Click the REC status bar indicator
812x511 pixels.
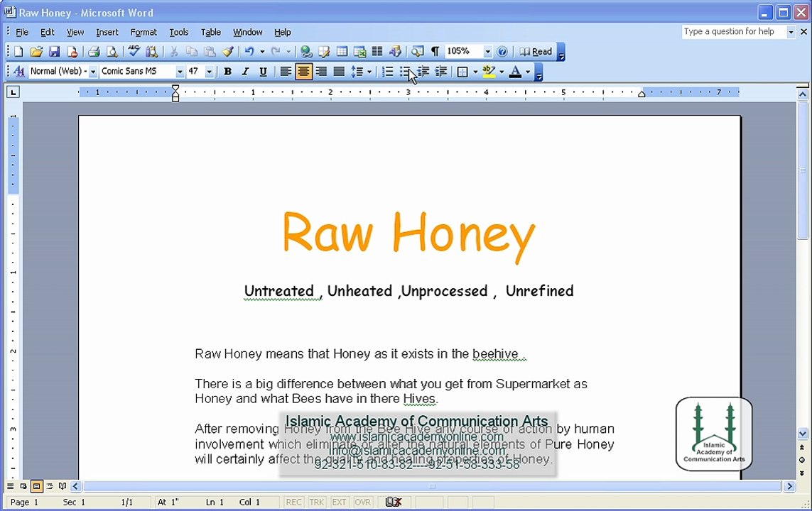293,502
